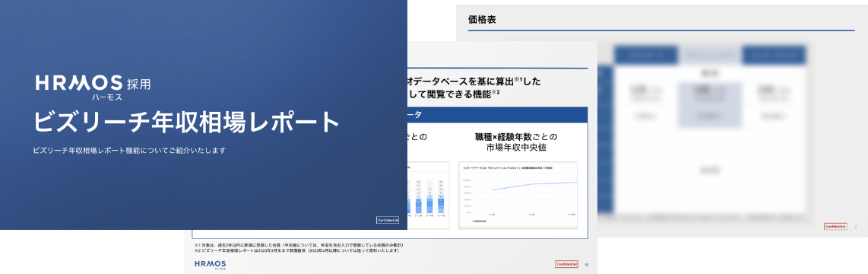This screenshot has width=868, height=274.
Task: Click the title ビズリーチ年収相場レポート
Action: pos(186,123)
